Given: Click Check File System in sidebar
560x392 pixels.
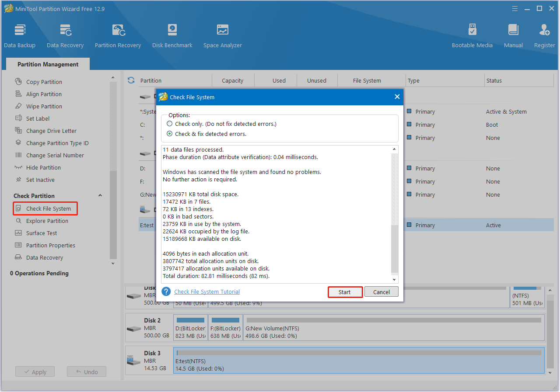Looking at the screenshot, I should click(45, 208).
